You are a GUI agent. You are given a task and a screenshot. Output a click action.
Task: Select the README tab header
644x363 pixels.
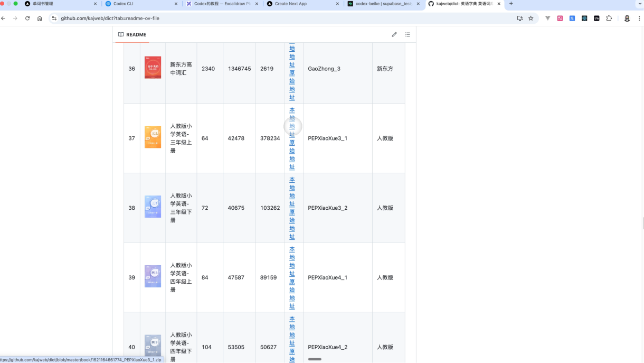132,34
